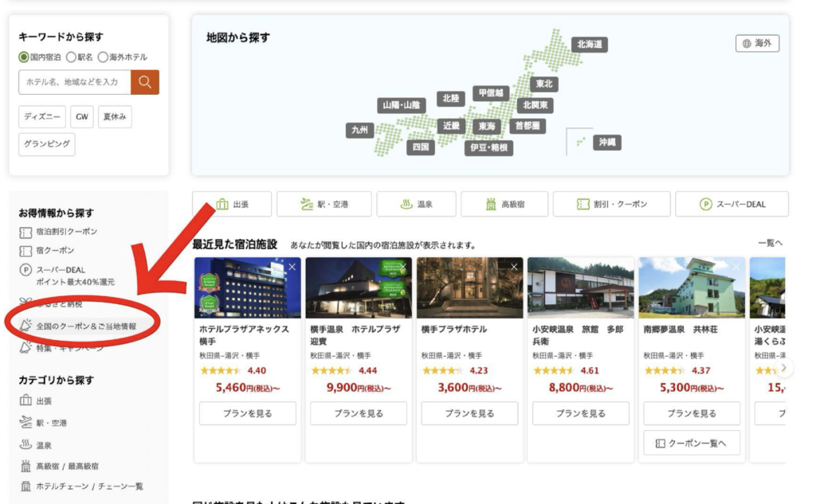816x504 pixels.
Task: Click the hotel name keyword input field
Action: pyautogui.click(x=75, y=82)
